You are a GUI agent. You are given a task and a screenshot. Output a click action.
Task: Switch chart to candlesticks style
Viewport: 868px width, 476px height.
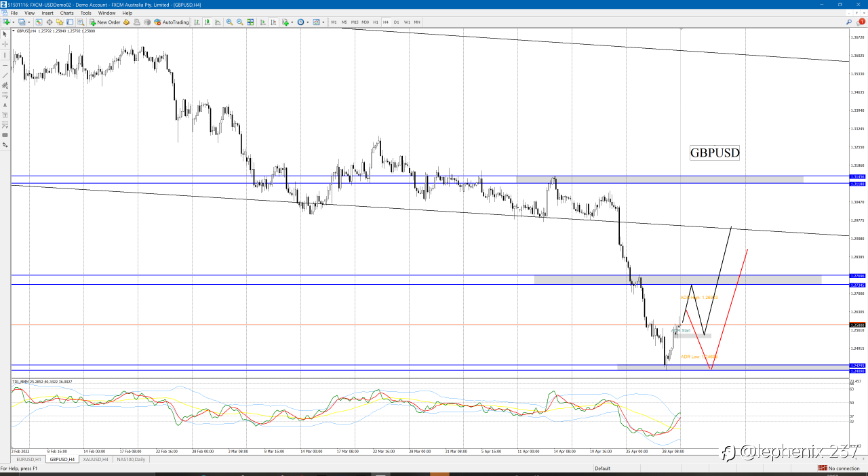click(x=207, y=22)
